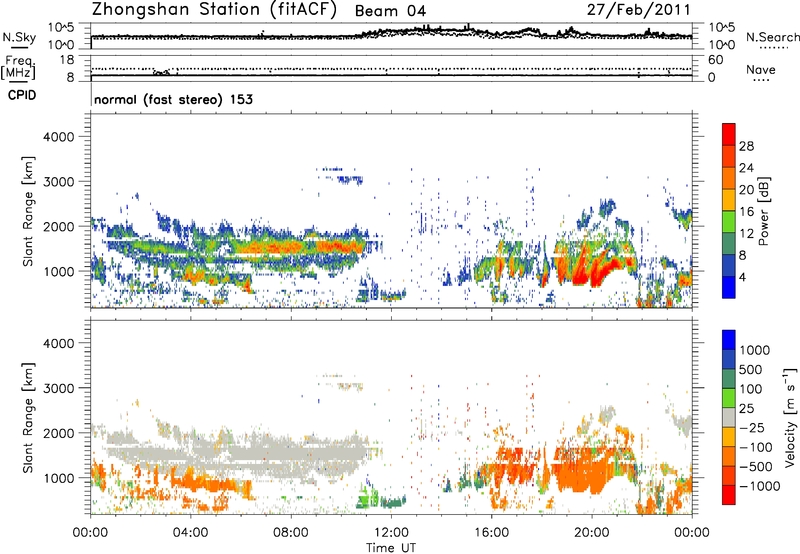Click the 'Freq. [MHz]' axis label

click(18, 68)
